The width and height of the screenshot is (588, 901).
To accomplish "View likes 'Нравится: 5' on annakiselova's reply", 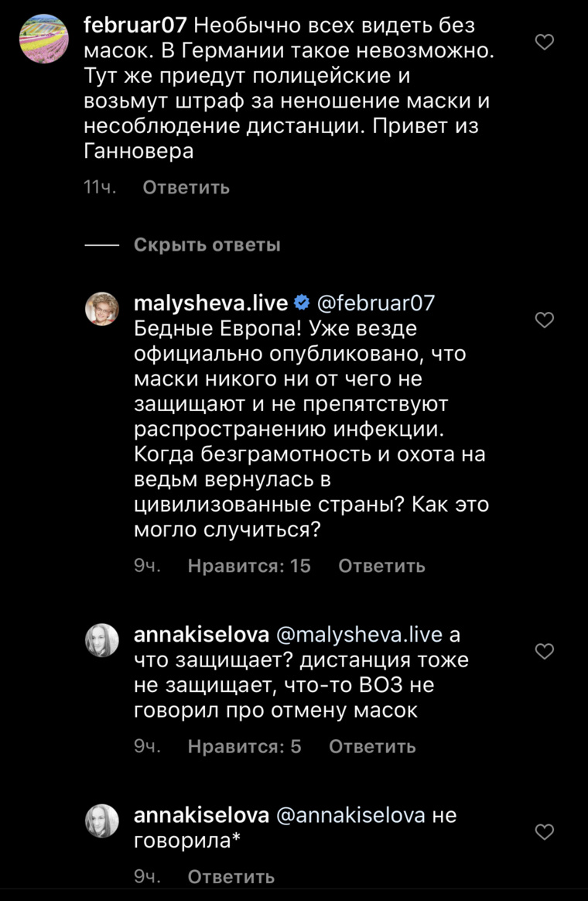I will coord(244,747).
